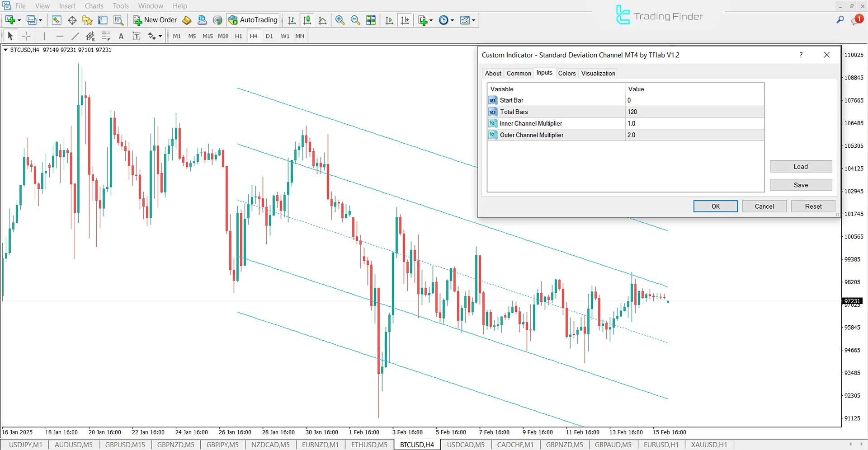
Task: Switch to the Colors tab
Action: point(567,73)
